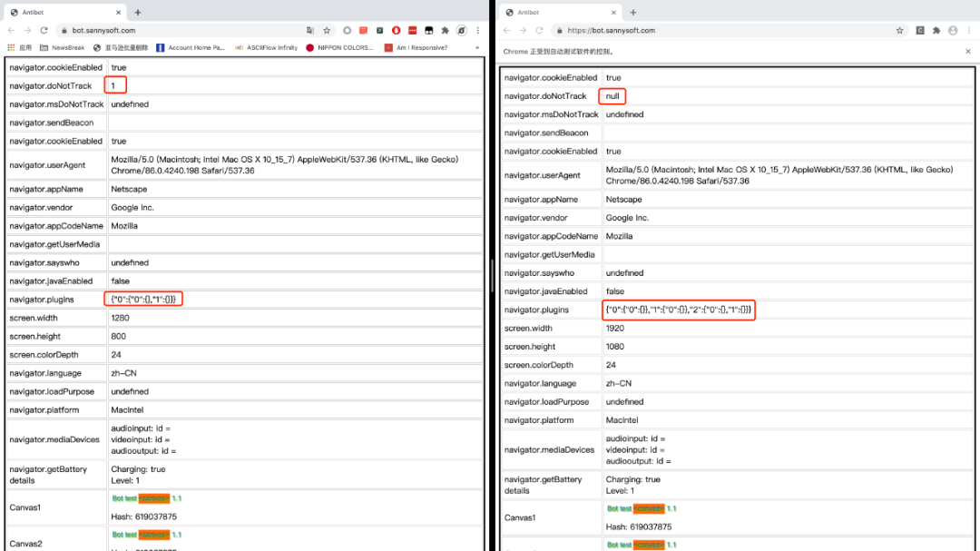Click the screen.height value 1080
This screenshot has height=551, width=980.
pos(615,347)
